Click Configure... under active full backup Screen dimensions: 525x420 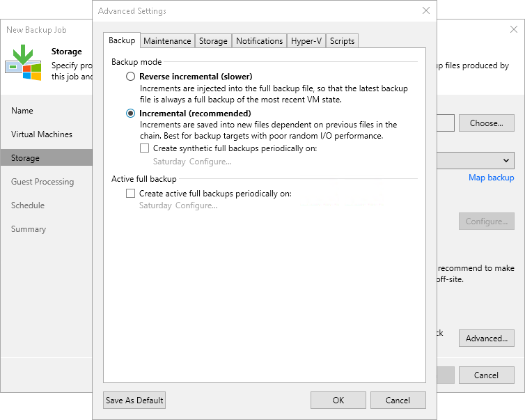click(196, 205)
